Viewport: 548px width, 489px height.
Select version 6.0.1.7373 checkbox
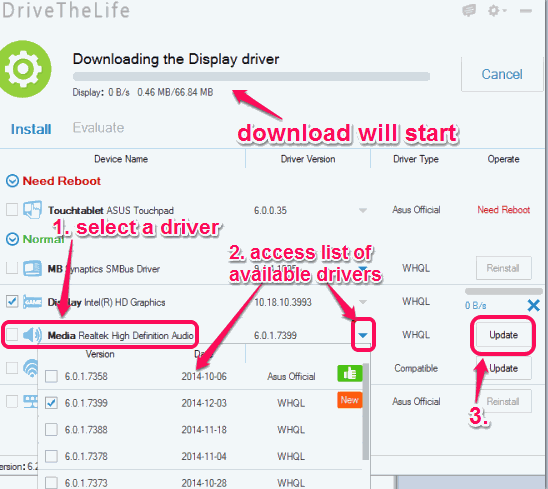[x=51, y=483]
